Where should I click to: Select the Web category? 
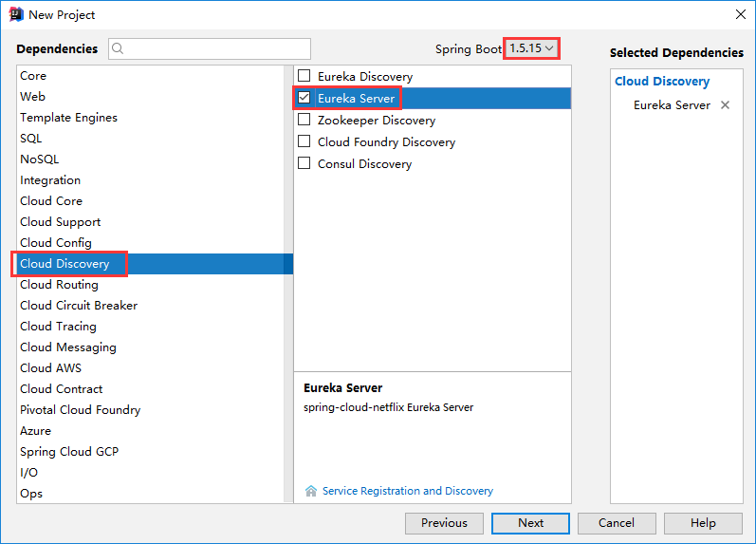coord(151,97)
